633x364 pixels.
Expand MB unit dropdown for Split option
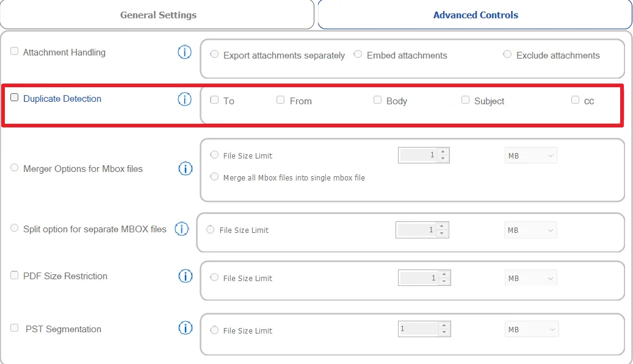click(x=530, y=230)
